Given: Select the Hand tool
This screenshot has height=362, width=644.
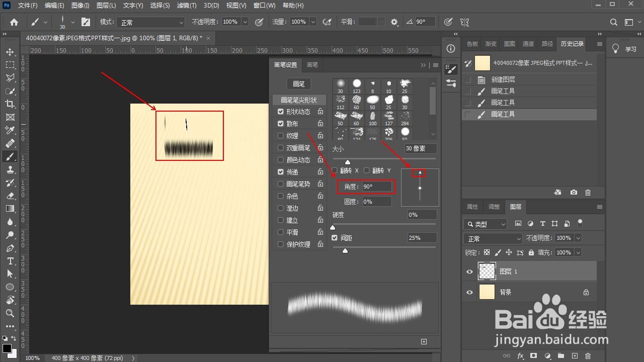Looking at the screenshot, I should (10, 300).
